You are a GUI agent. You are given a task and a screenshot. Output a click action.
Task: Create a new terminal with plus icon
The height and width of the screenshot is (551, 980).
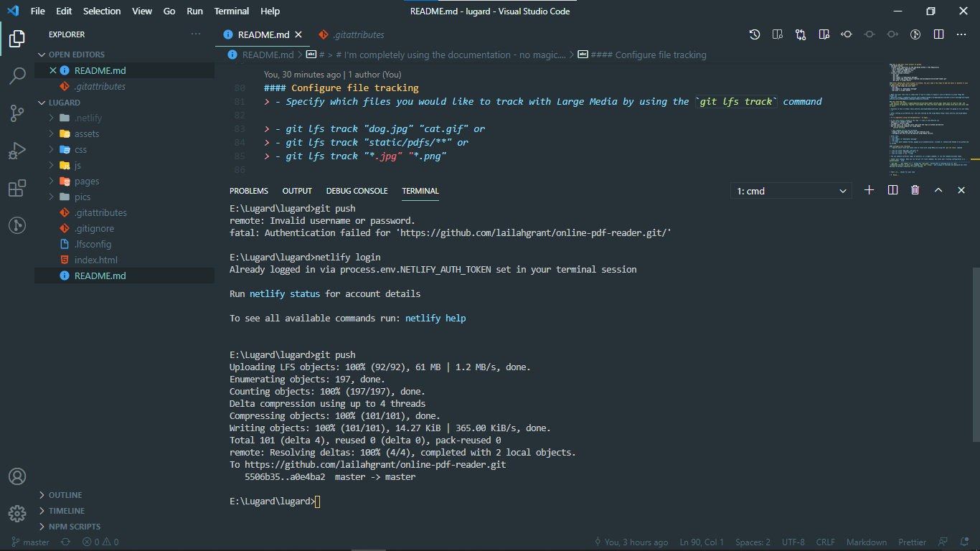point(869,190)
